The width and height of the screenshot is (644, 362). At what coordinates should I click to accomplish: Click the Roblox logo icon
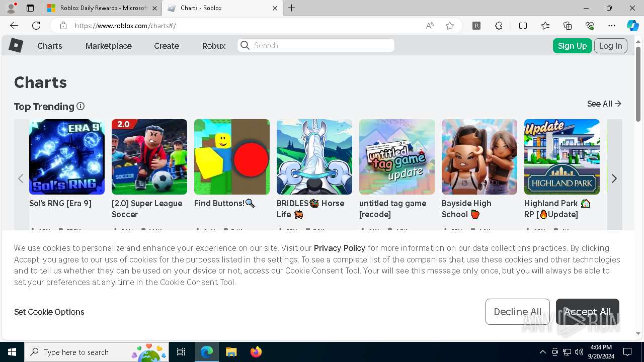click(16, 45)
